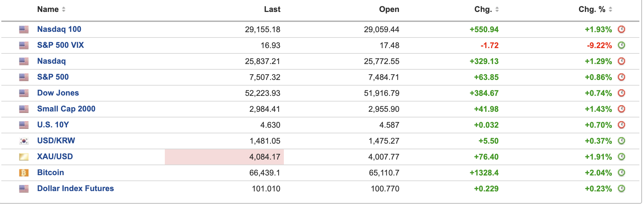Click the green clock icon for Dollar Index Futures

point(621,188)
